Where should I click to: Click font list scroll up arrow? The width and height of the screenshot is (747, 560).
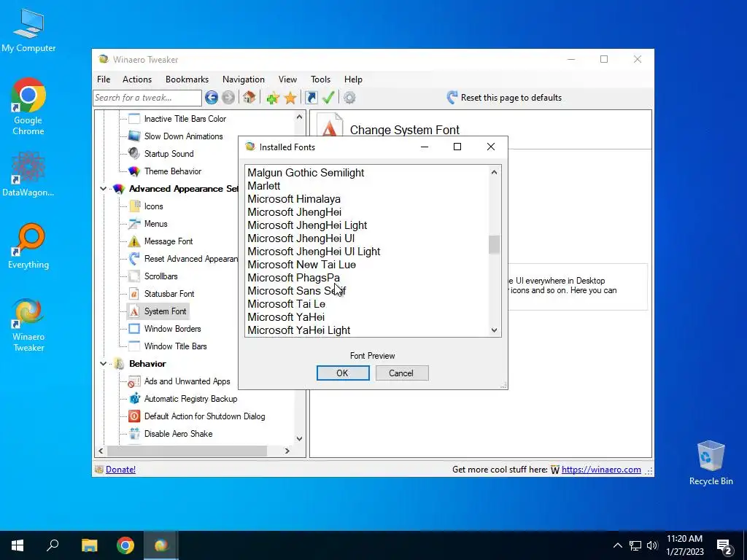pos(494,172)
